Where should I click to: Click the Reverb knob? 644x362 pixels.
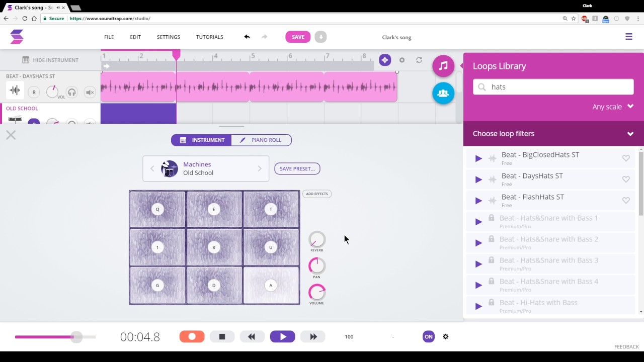[x=317, y=239]
